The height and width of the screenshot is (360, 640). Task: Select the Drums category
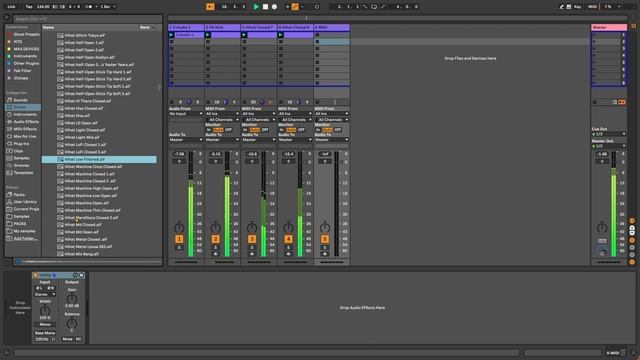click(x=23, y=107)
